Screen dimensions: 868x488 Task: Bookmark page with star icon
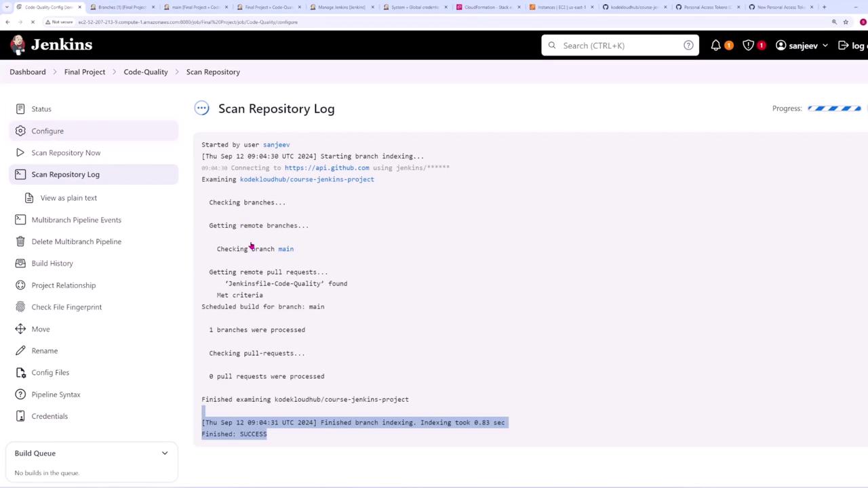[846, 22]
